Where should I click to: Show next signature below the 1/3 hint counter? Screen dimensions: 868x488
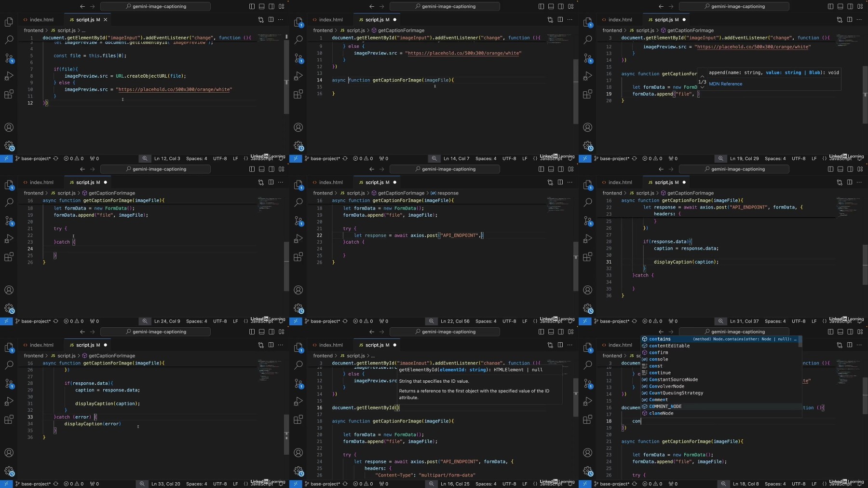[x=702, y=87]
